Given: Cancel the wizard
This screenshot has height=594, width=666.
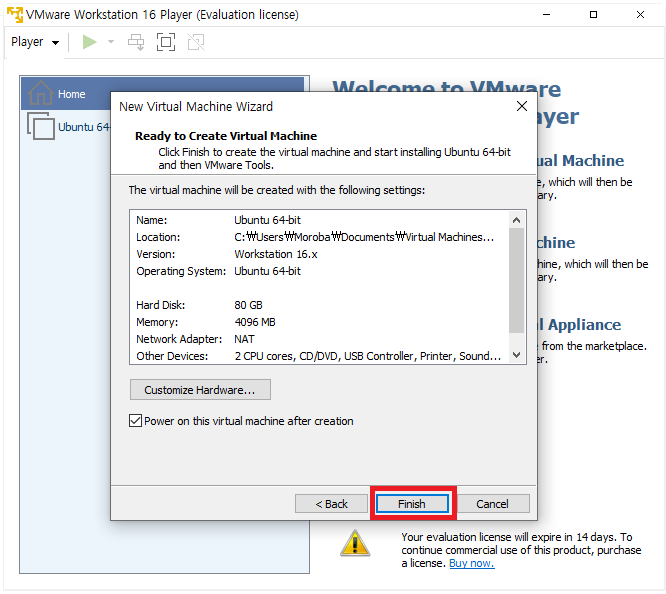Looking at the screenshot, I should coord(493,504).
